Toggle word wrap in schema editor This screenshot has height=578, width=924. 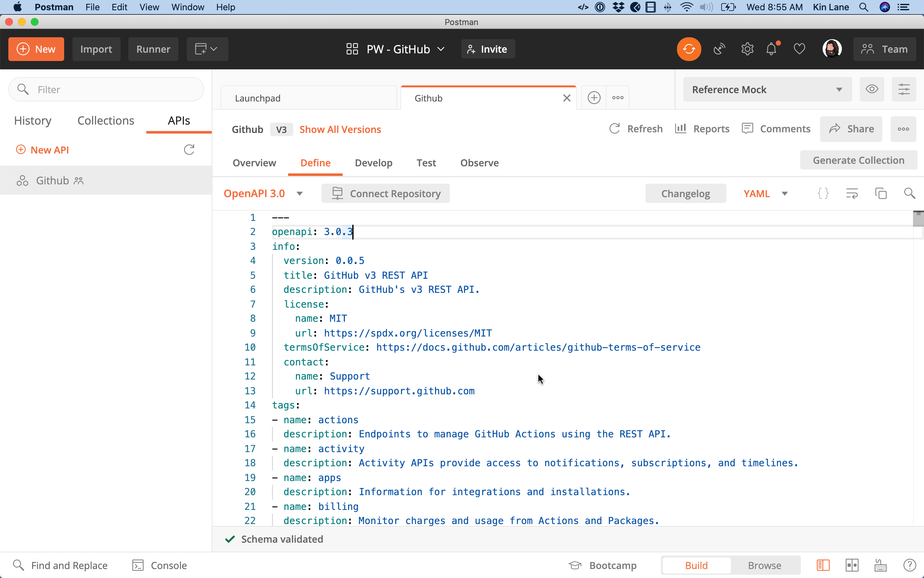852,193
